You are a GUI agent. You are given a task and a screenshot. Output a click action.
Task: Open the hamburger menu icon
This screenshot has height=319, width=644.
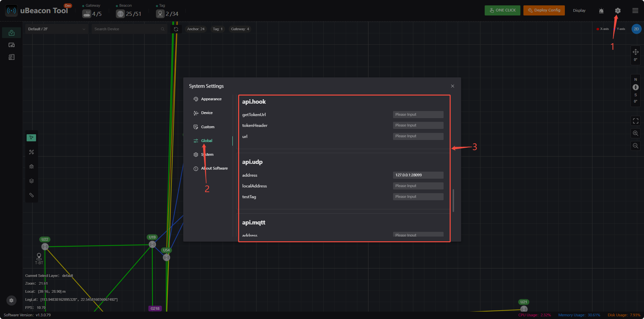tap(635, 10)
